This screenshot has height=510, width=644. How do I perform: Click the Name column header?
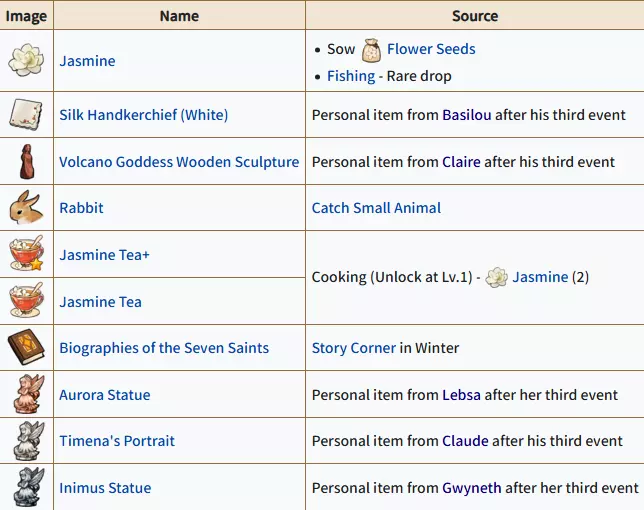pyautogui.click(x=179, y=16)
